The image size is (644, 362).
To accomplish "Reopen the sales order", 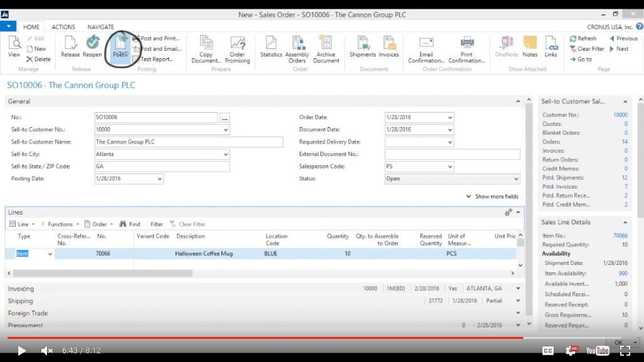I will point(92,46).
